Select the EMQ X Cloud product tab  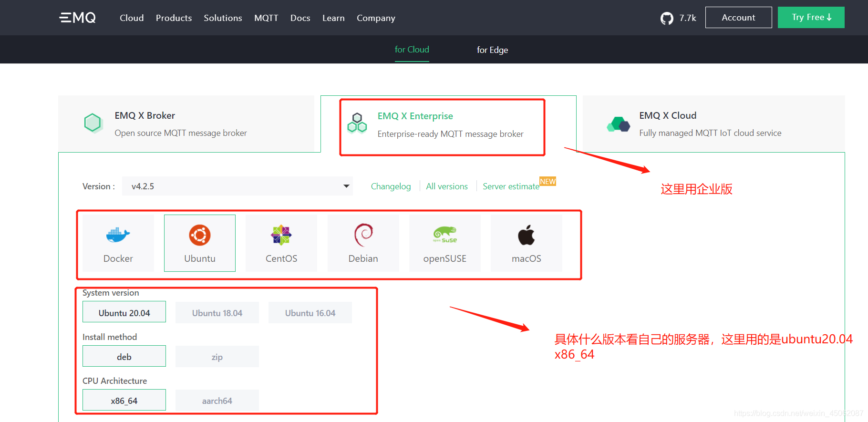point(713,124)
